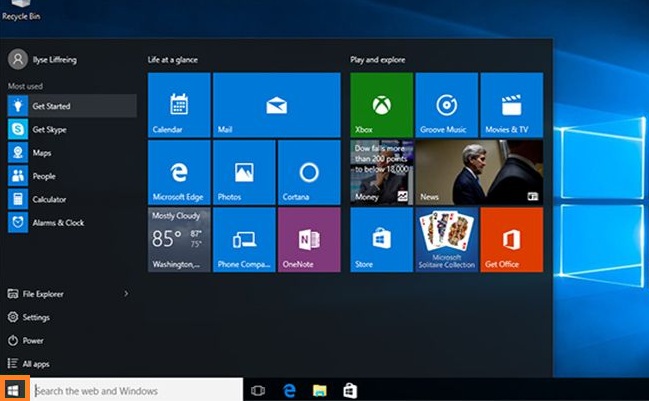Open Get Skype in Most used
This screenshot has width=649, height=401.
[72, 129]
